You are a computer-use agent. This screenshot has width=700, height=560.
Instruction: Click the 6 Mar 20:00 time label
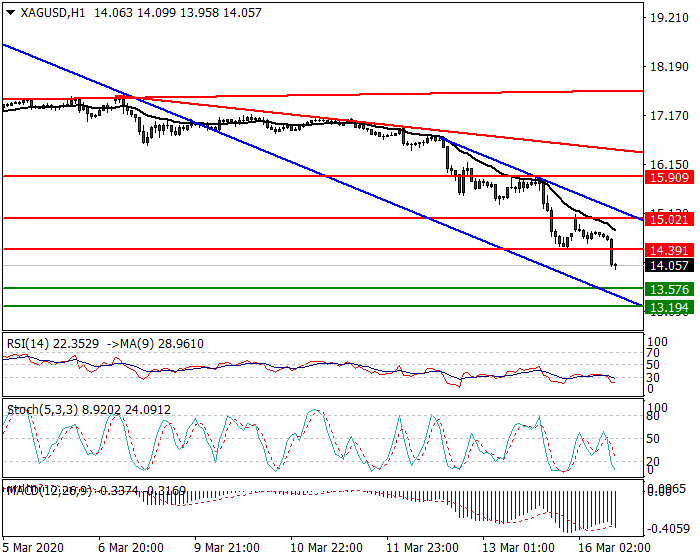tap(131, 547)
